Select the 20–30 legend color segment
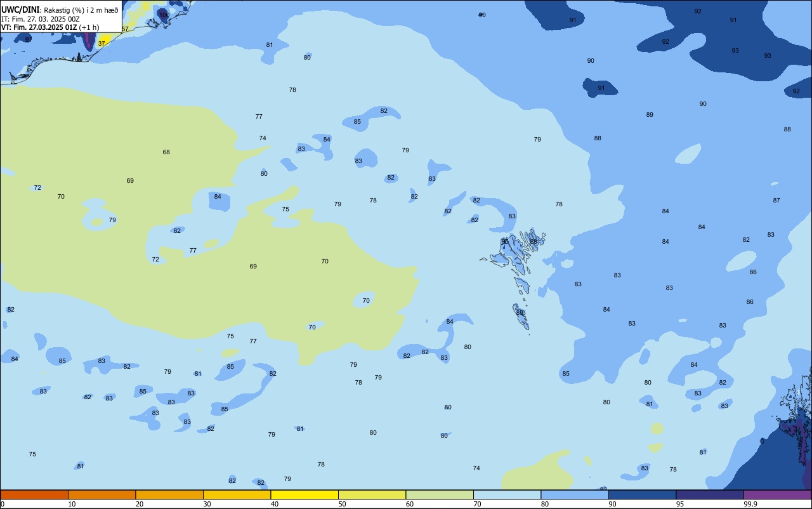 tap(169, 494)
